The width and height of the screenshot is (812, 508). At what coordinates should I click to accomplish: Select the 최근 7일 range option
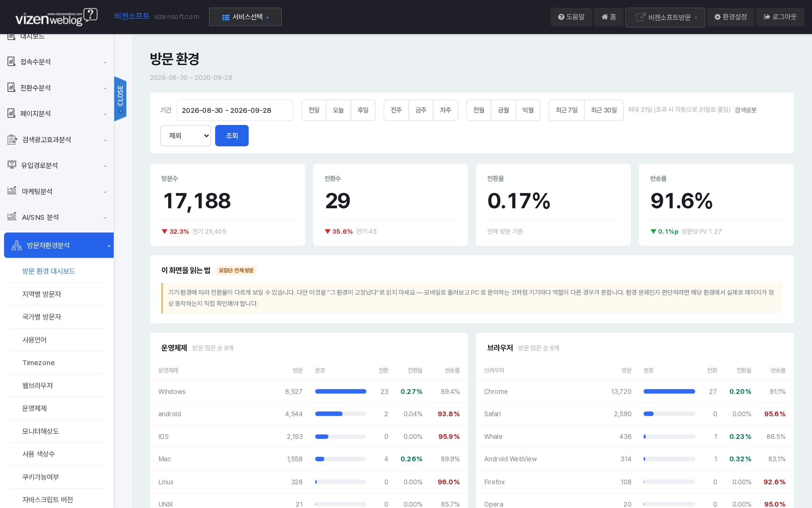[x=566, y=110]
